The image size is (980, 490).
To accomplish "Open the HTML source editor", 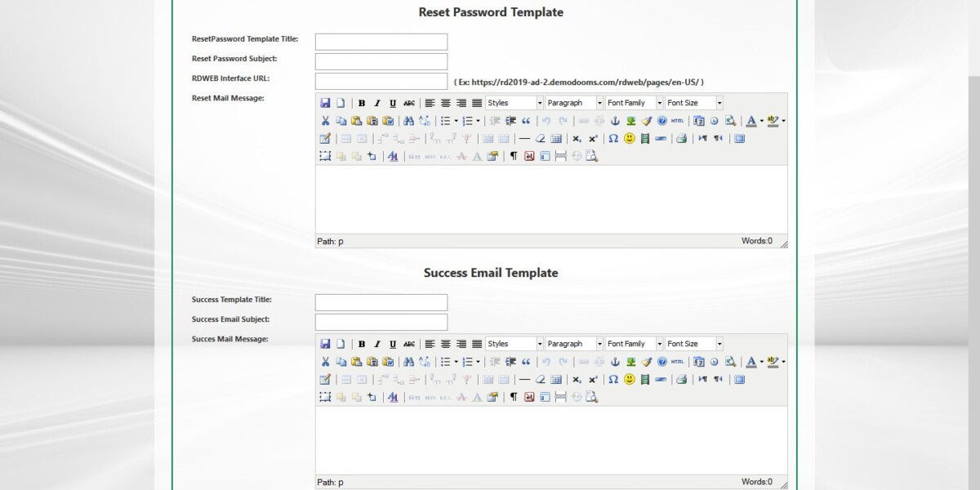I will [x=677, y=121].
